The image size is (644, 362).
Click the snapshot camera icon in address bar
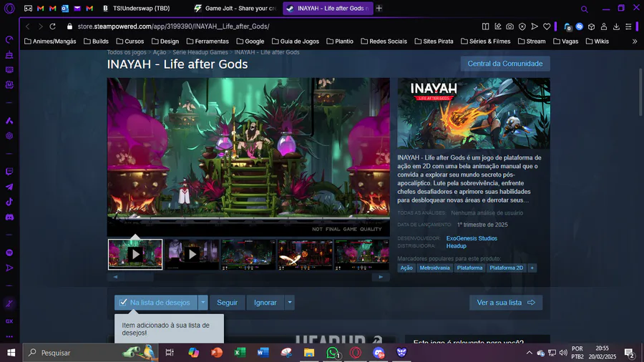click(509, 26)
